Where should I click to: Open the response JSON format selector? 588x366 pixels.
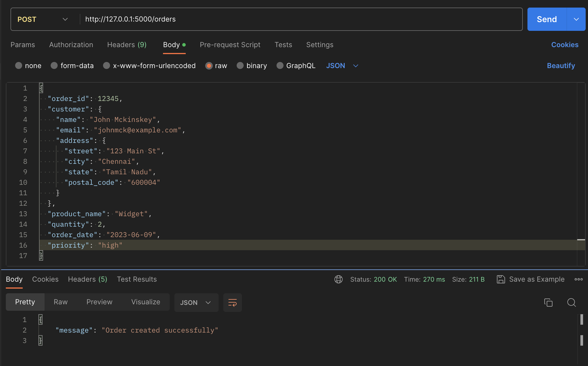click(x=196, y=303)
